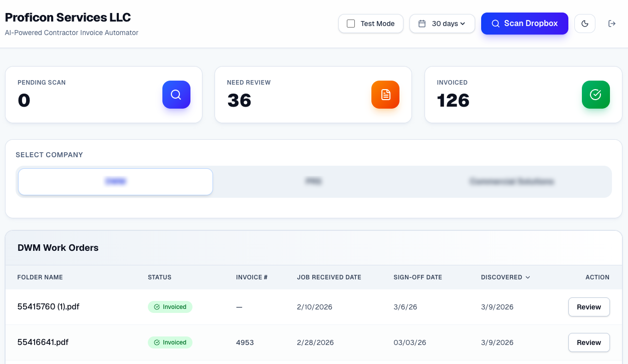Screen dimensions: 628x364
Task: Click the orange Need Review document icon
Action: 385,95
